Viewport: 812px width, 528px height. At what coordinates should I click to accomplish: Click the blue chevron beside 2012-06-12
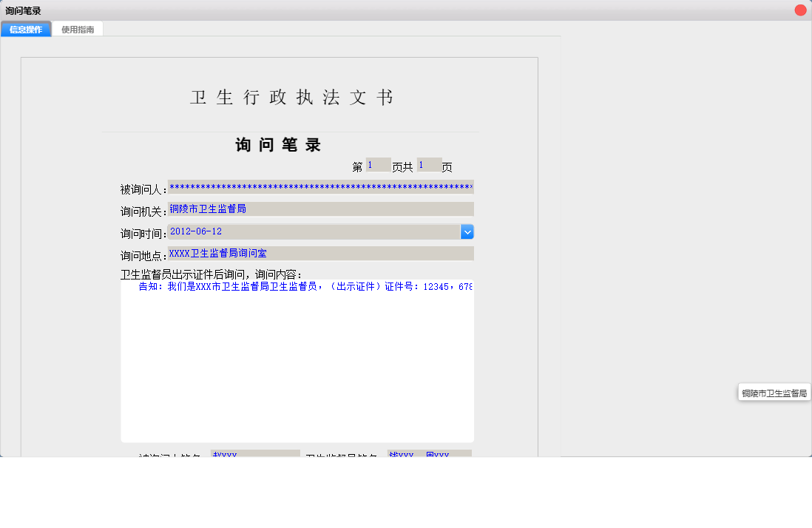click(467, 231)
